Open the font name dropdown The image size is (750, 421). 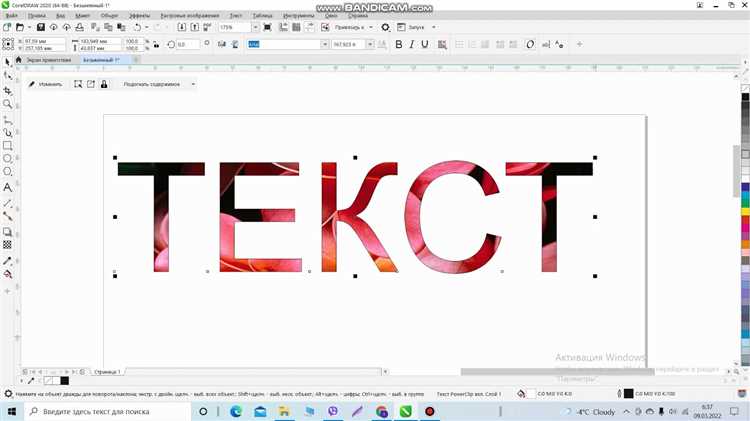[x=324, y=44]
